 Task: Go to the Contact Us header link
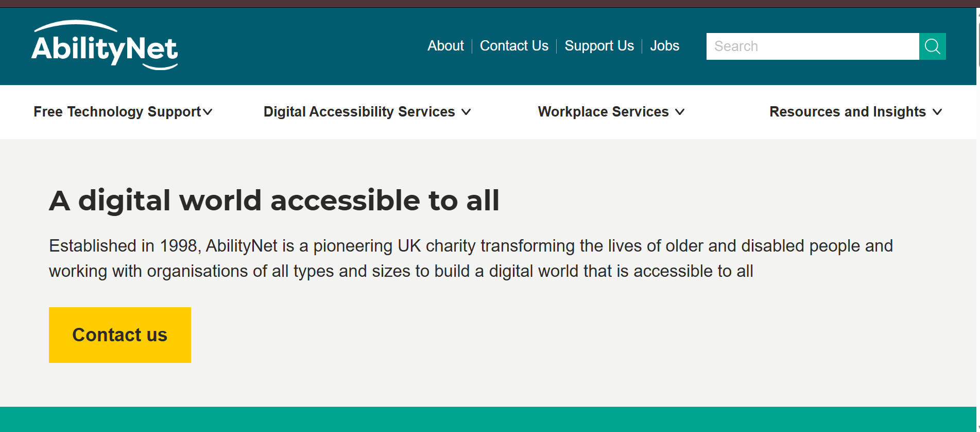[x=514, y=46]
